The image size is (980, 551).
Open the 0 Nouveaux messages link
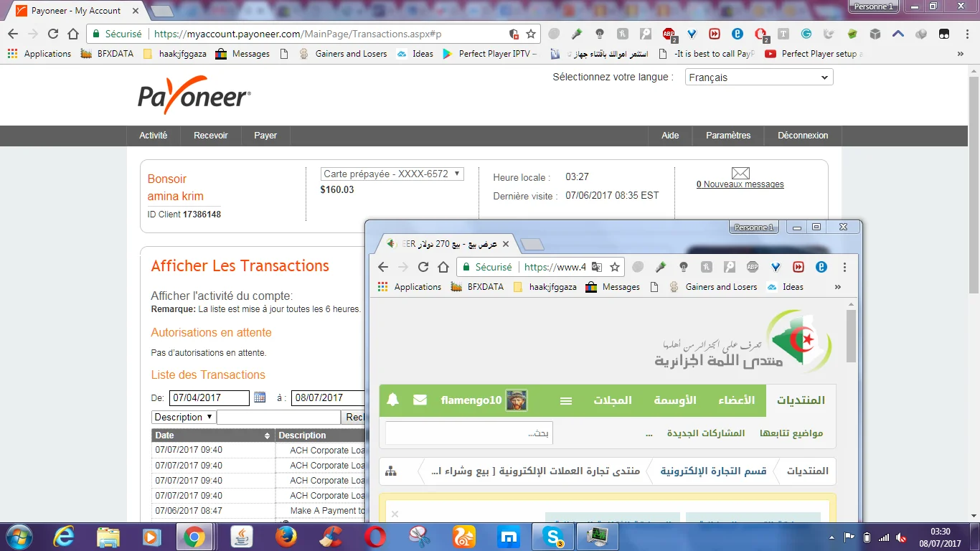click(x=740, y=184)
